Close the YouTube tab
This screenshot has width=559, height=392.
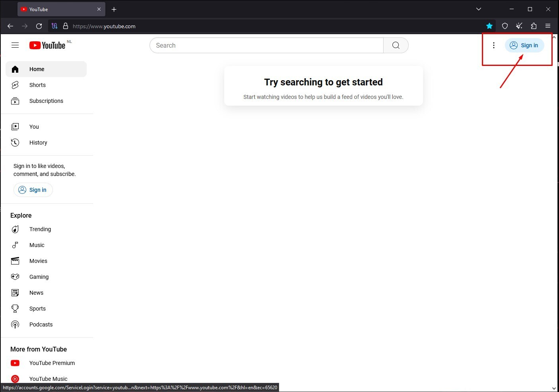99,9
